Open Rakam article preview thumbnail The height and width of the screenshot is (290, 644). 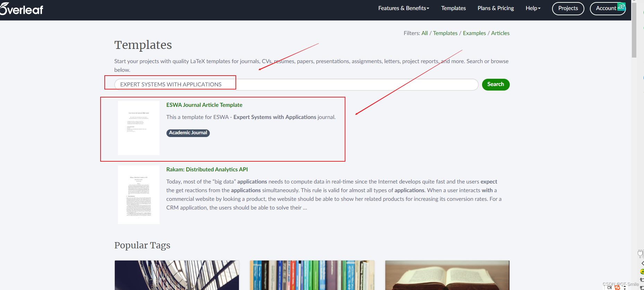point(139,195)
